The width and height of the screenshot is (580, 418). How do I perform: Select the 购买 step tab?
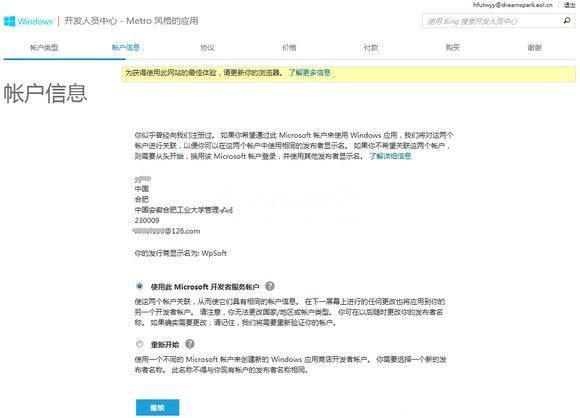tap(452, 47)
